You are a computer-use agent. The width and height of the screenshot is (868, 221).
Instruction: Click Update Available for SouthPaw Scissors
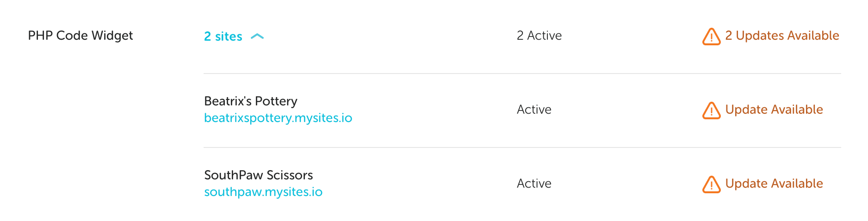click(774, 184)
